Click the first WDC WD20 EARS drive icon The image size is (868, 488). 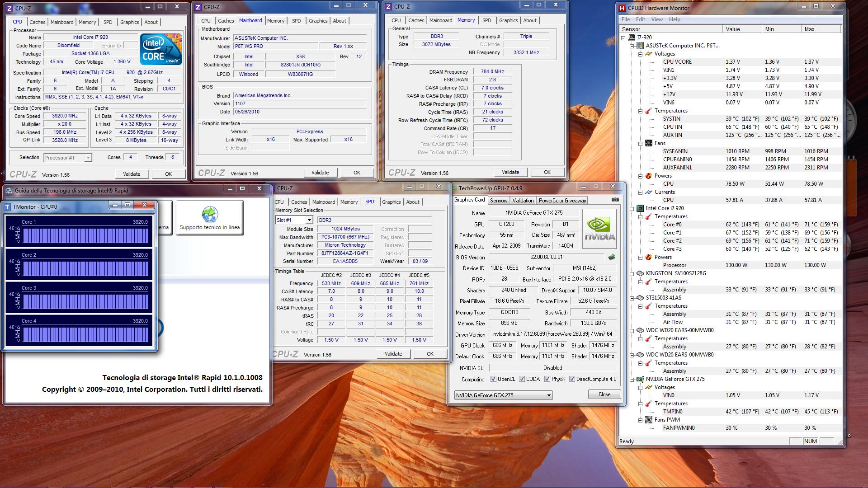[640, 330]
